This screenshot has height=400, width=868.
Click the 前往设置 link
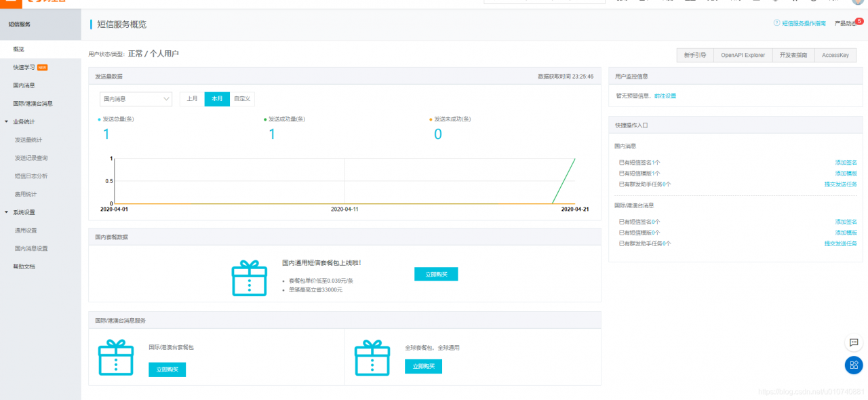[x=665, y=96]
